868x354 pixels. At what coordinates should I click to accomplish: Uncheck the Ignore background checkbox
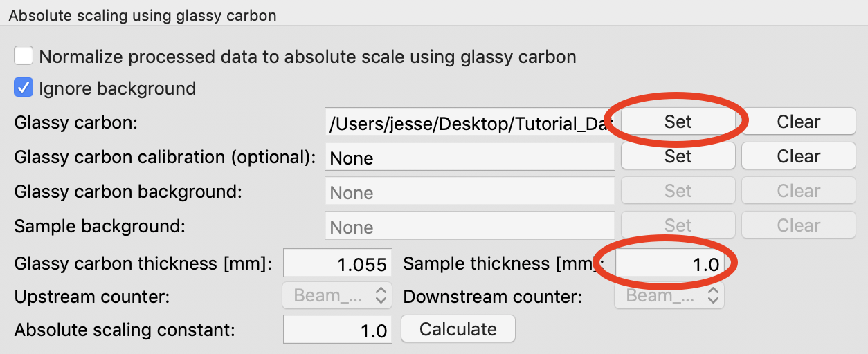[24, 88]
